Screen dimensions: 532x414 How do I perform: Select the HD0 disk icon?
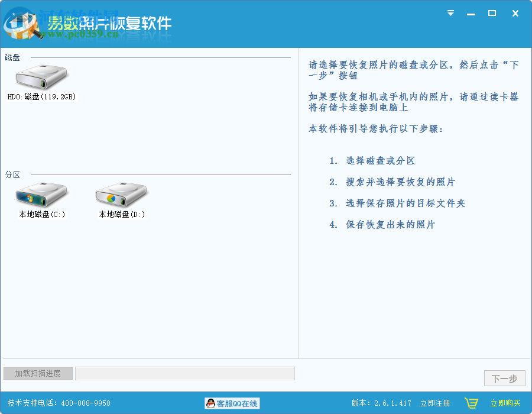[40, 77]
